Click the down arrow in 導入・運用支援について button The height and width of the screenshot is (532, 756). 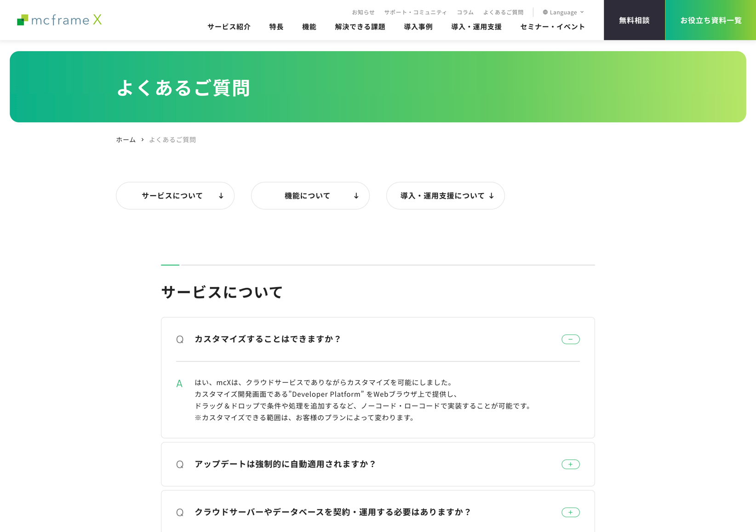(x=492, y=196)
